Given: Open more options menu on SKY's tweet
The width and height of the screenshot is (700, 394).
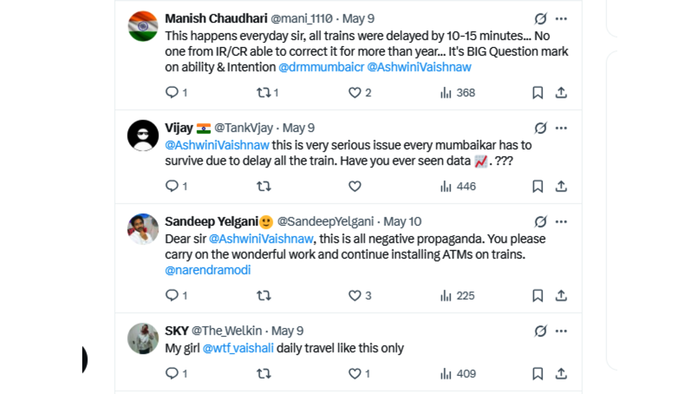Looking at the screenshot, I should coord(561,331).
